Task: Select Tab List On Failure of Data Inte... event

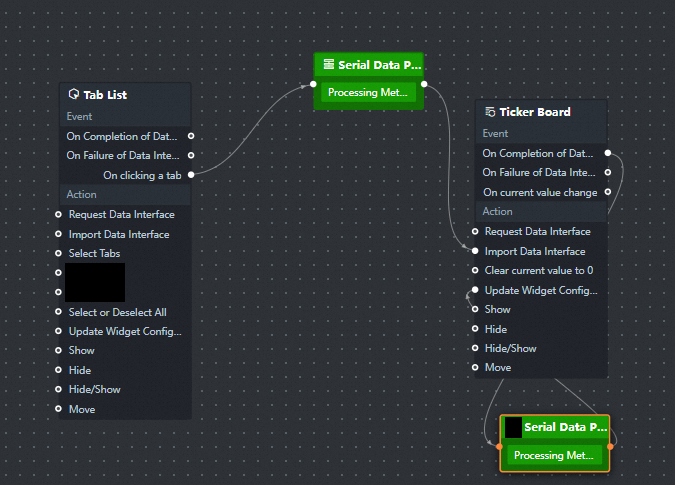Action: (123, 155)
